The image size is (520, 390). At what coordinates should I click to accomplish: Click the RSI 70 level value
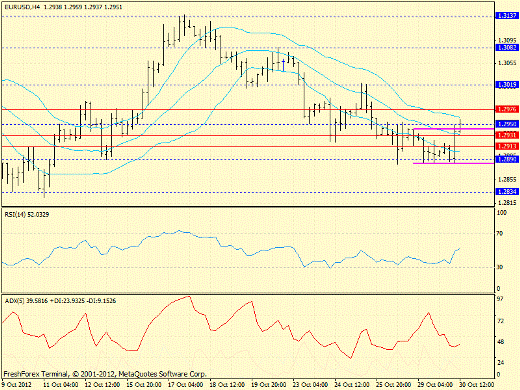[500, 233]
